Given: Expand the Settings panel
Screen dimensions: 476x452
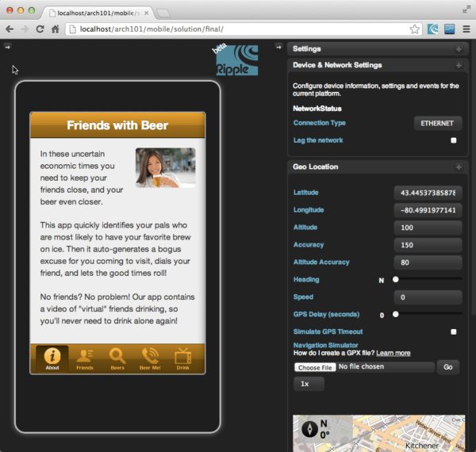Looking at the screenshot, I should pos(459,49).
